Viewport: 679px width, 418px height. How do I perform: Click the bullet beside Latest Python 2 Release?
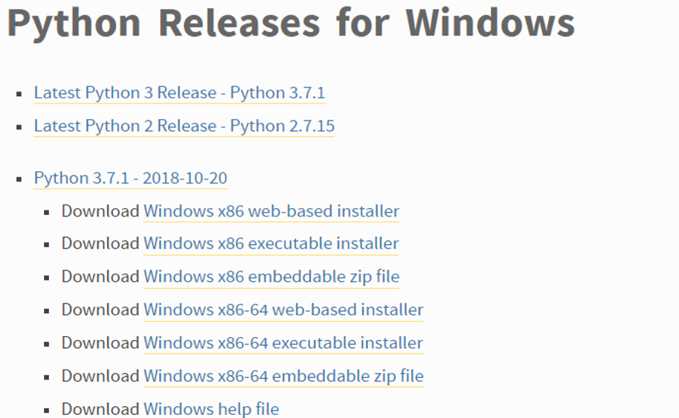[x=19, y=128]
